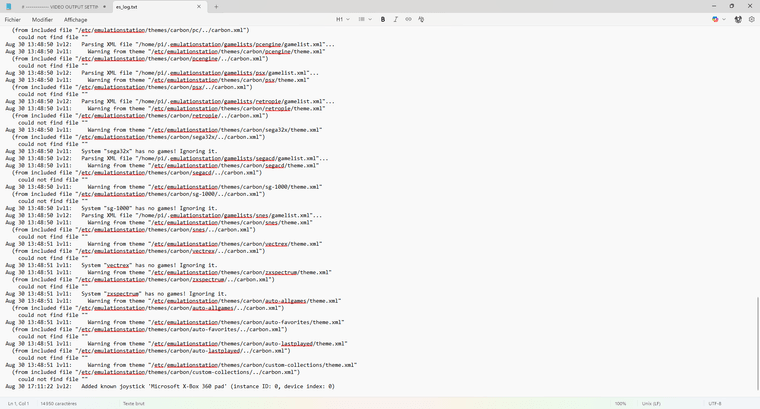The width and height of the screenshot is (760, 409).
Task: Click the Parsing XML file psx/gamelist.xml line
Action: pos(162,73)
